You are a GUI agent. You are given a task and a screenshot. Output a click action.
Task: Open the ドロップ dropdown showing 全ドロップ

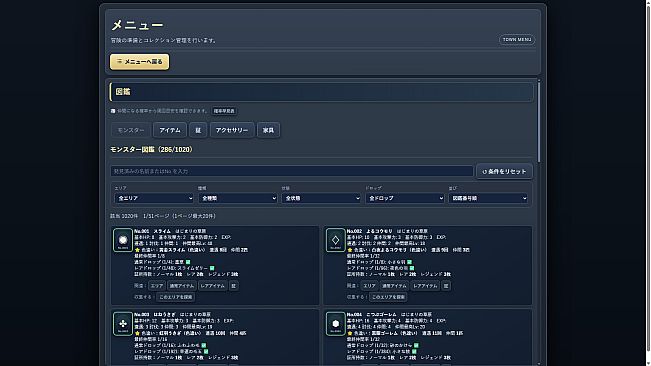tap(405, 198)
